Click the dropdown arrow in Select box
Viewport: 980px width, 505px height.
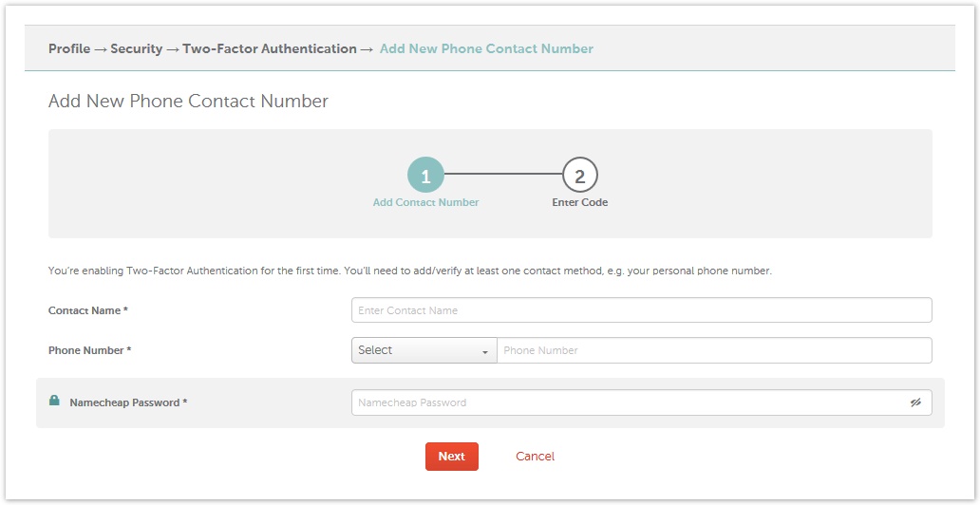(484, 352)
